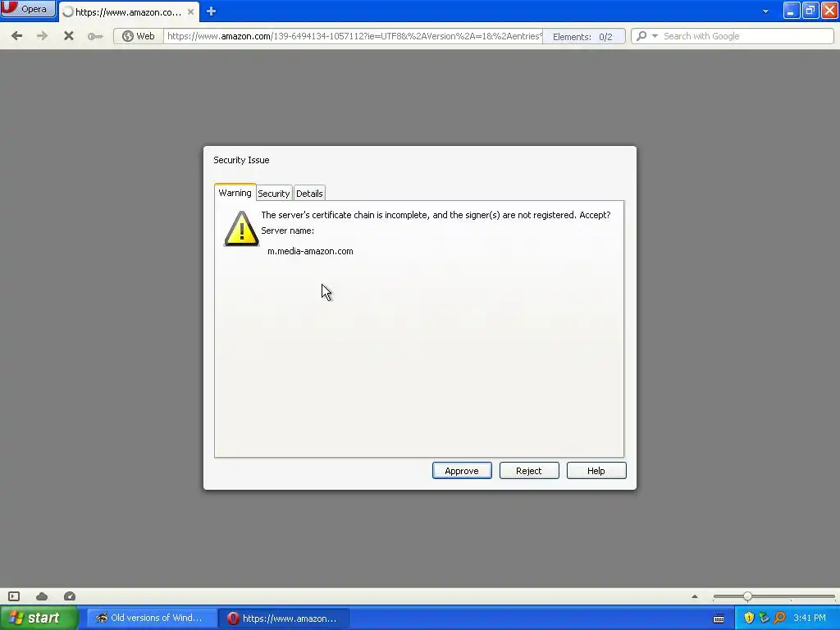Close the amazon.com browser tab

pyautogui.click(x=190, y=11)
